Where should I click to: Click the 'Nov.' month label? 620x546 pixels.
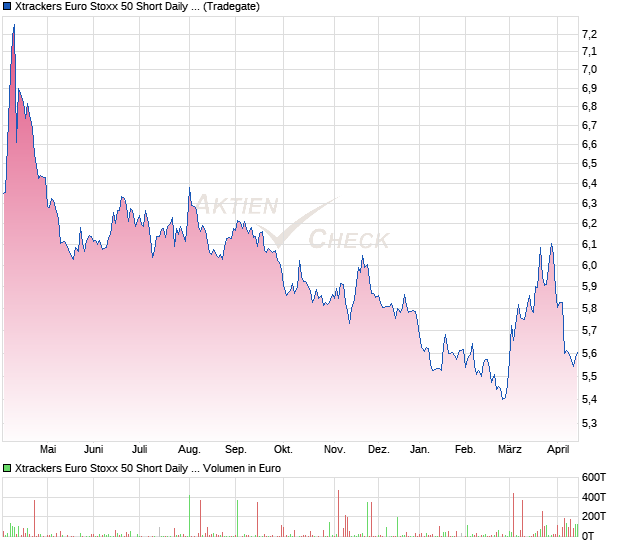click(335, 450)
